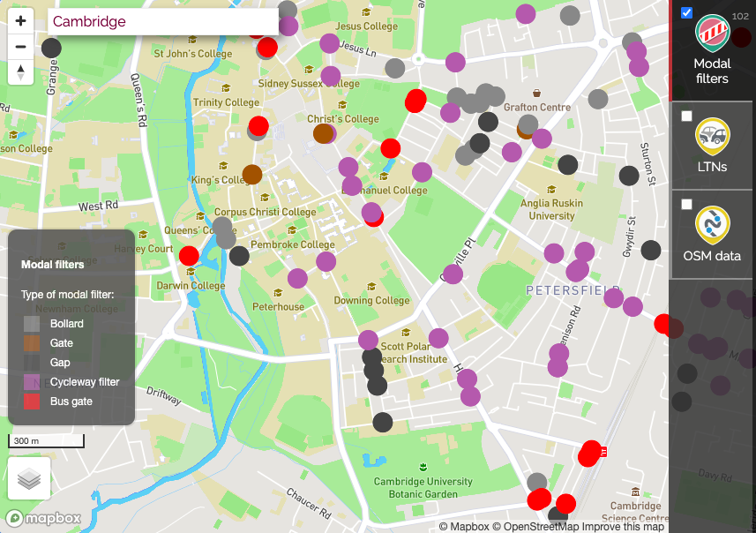Click the Driftway street label

tap(164, 395)
